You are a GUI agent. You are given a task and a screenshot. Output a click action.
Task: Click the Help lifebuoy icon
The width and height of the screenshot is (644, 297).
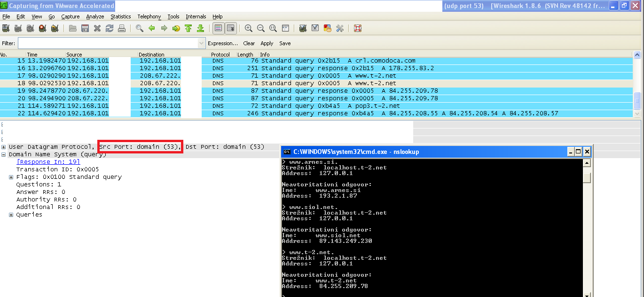(x=358, y=28)
